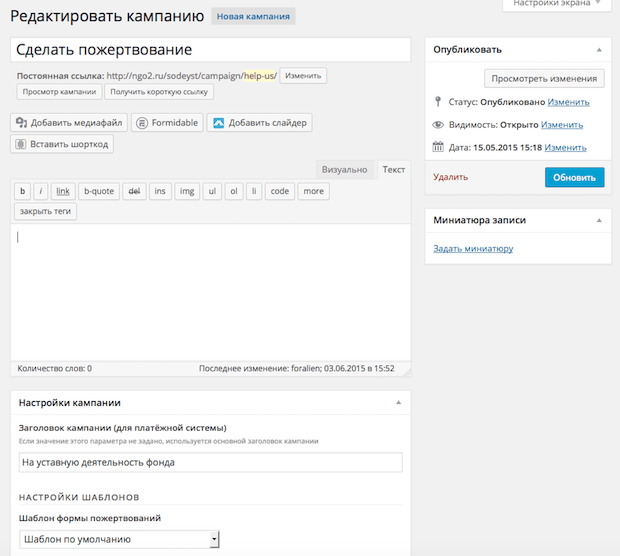Insert image with img quicktag

(x=186, y=191)
